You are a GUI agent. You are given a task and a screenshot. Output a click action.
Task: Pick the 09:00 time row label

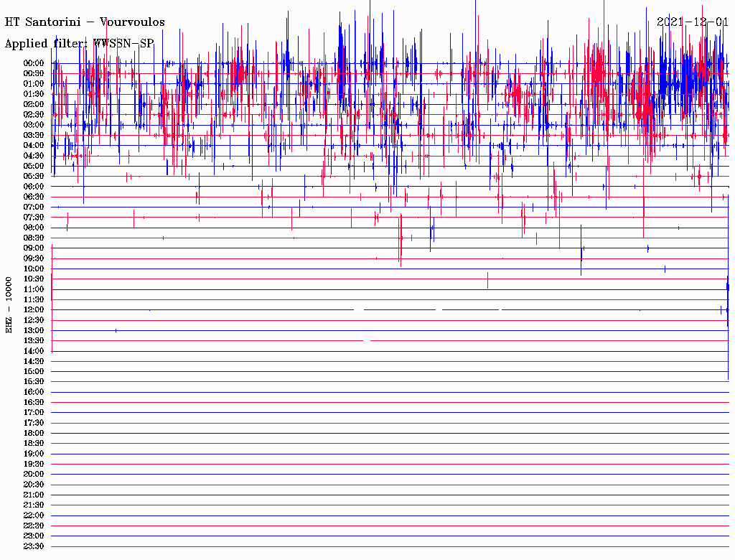[34, 248]
